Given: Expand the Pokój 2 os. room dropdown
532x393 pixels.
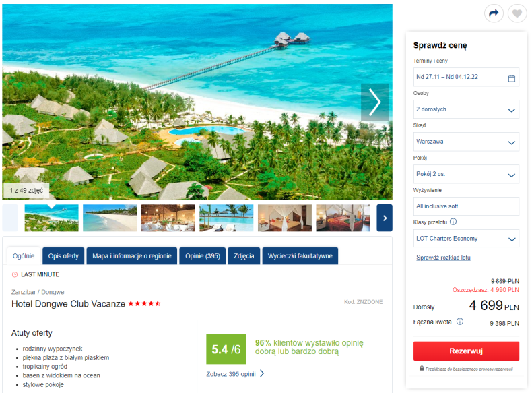Looking at the screenshot, I should (466, 174).
